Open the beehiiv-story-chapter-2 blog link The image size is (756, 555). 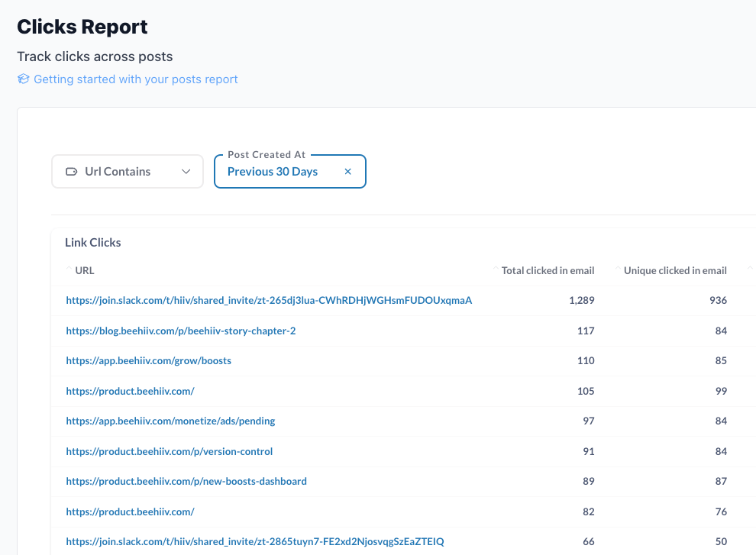coord(181,331)
